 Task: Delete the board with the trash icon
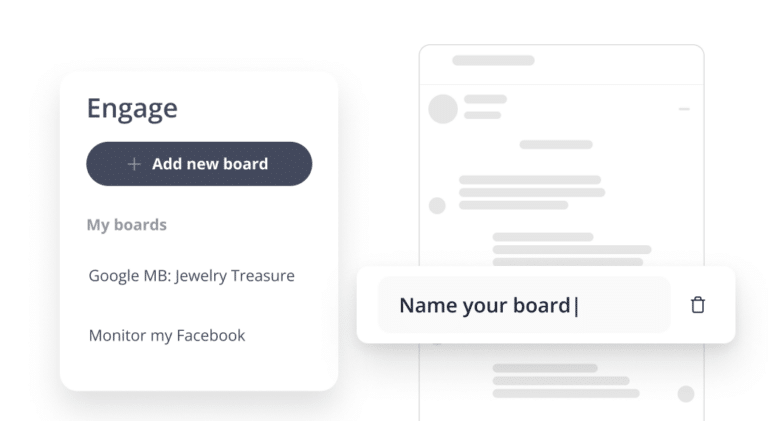[697, 305]
